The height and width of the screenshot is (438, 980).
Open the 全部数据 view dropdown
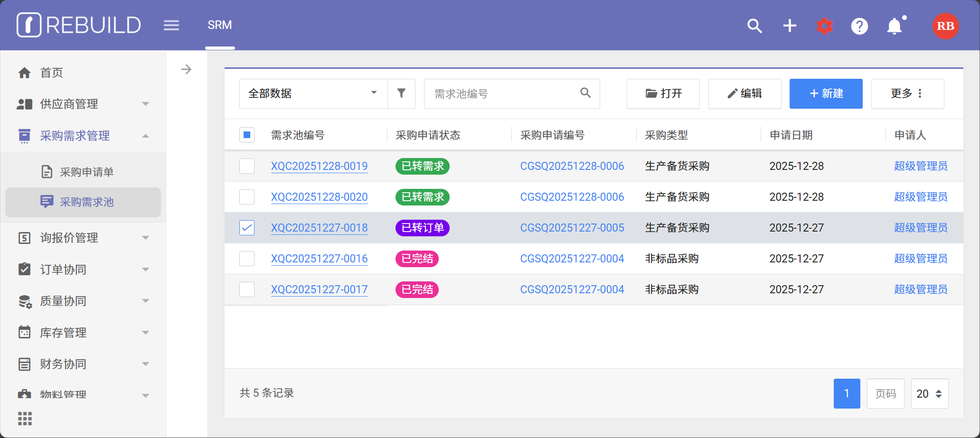(313, 93)
